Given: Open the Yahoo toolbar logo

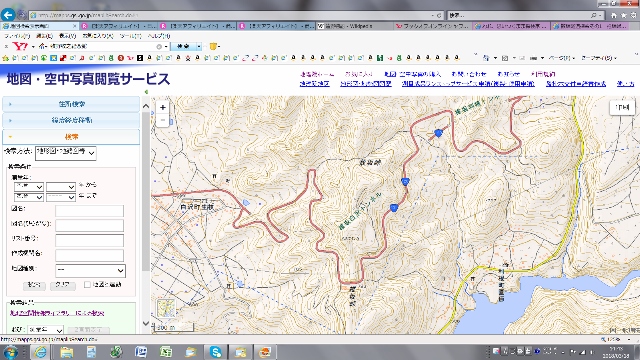Looking at the screenshot, I should 20,47.
